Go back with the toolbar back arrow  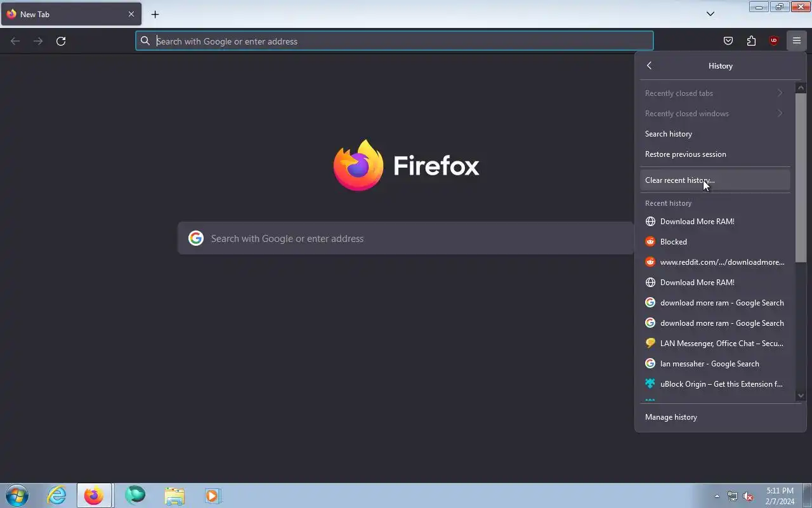click(x=15, y=41)
